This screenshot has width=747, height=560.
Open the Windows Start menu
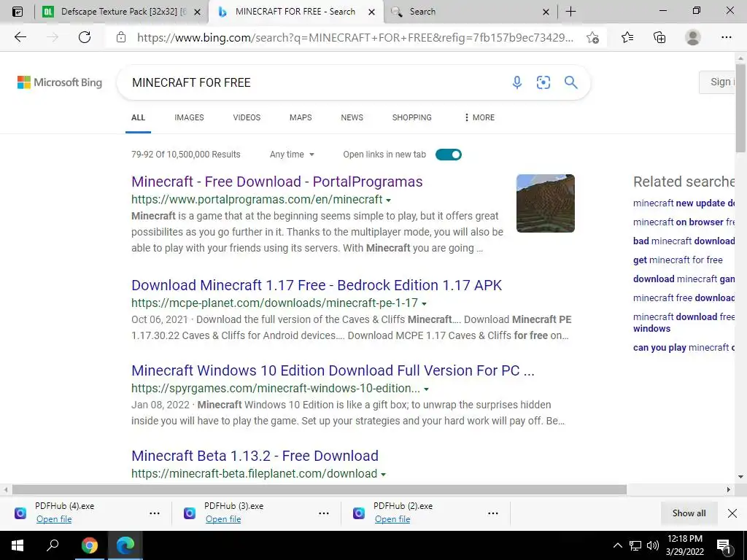(x=18, y=545)
